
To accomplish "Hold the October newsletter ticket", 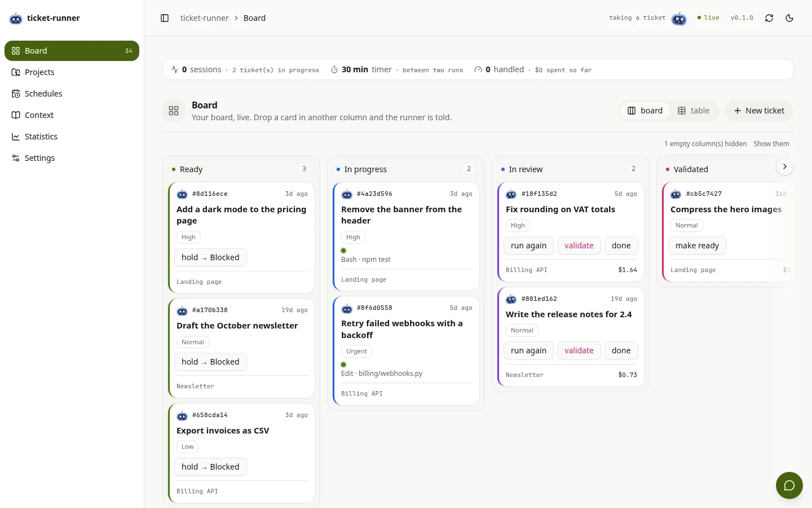I will [210, 362].
